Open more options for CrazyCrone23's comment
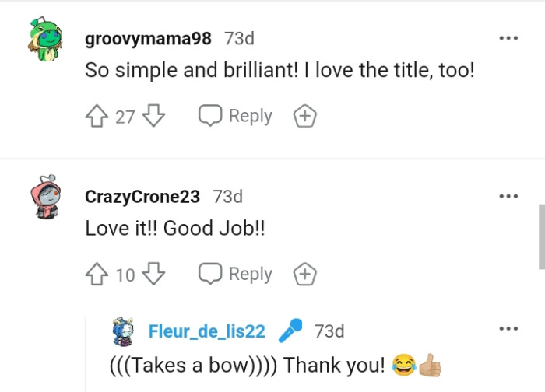The width and height of the screenshot is (545, 392). pos(508,196)
